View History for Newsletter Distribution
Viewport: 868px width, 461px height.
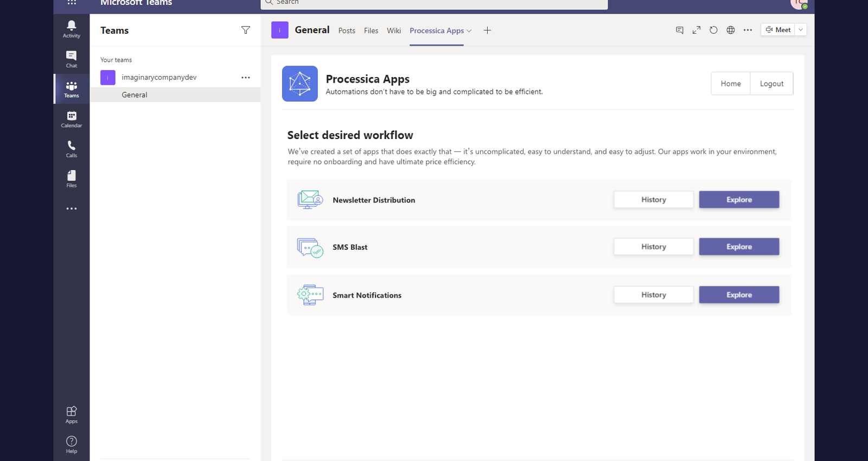point(654,200)
